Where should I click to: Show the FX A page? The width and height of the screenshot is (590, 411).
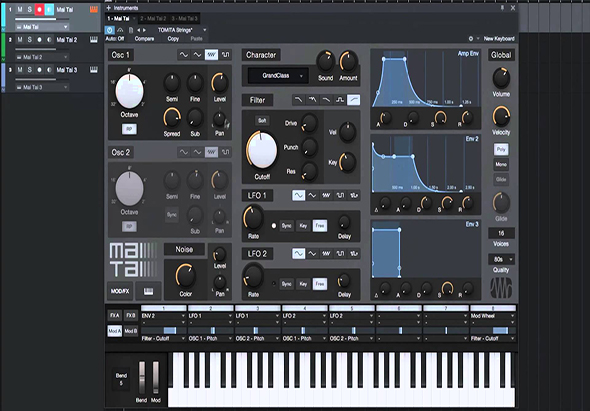click(x=115, y=315)
